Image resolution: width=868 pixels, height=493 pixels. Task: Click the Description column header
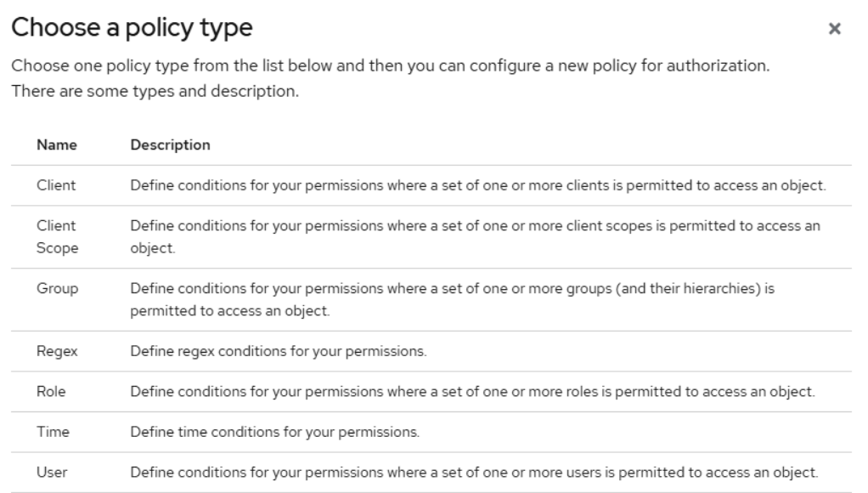tap(170, 145)
